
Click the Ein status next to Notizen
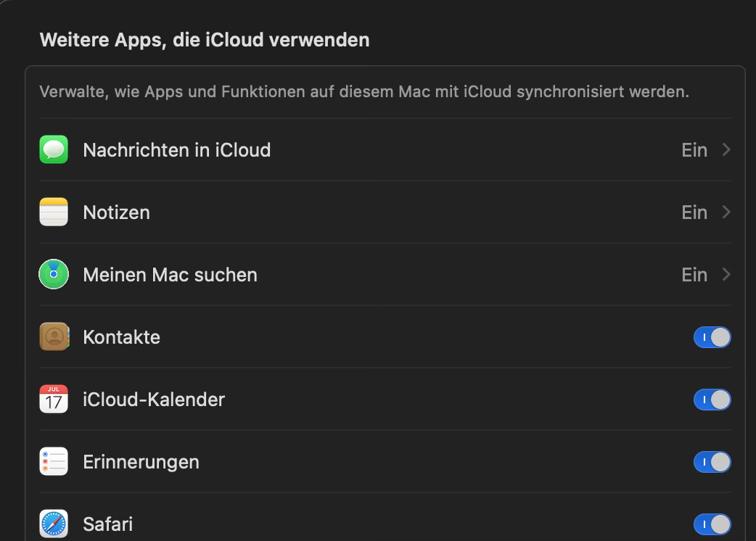click(x=694, y=212)
